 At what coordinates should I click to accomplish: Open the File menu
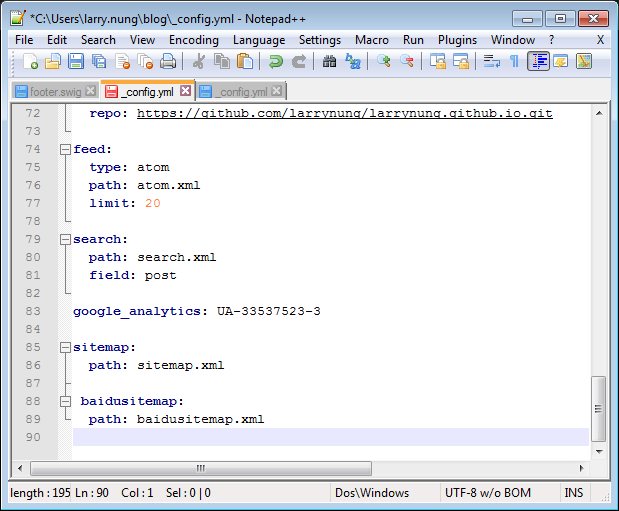click(x=24, y=40)
